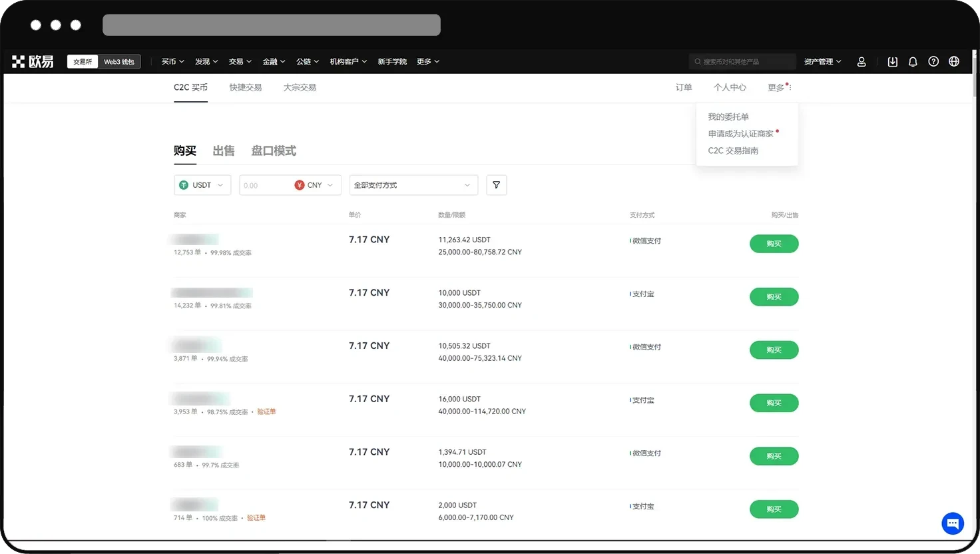Select the C2C 买币 tab
The image size is (980, 554).
190,87
